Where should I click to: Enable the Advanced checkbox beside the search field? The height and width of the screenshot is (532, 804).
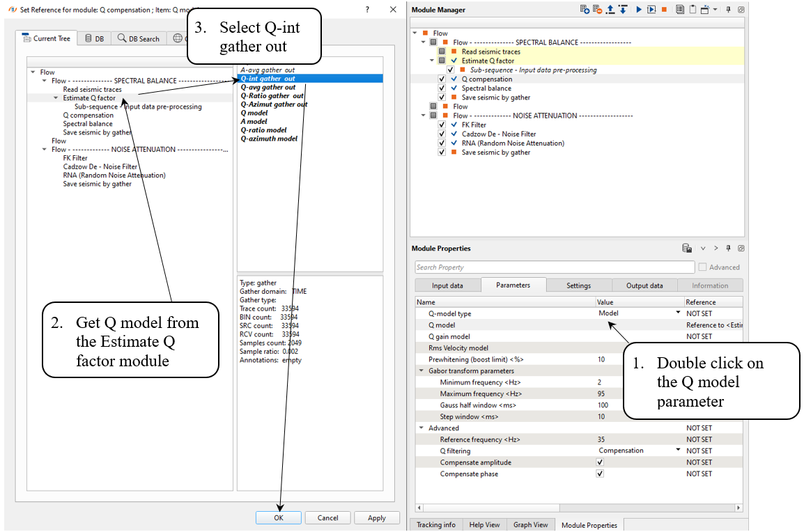[x=702, y=267]
